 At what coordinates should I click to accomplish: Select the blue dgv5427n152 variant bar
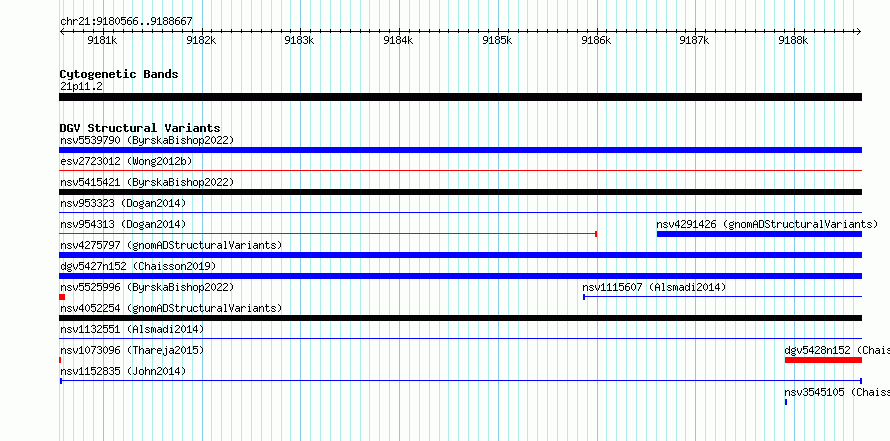[460, 276]
